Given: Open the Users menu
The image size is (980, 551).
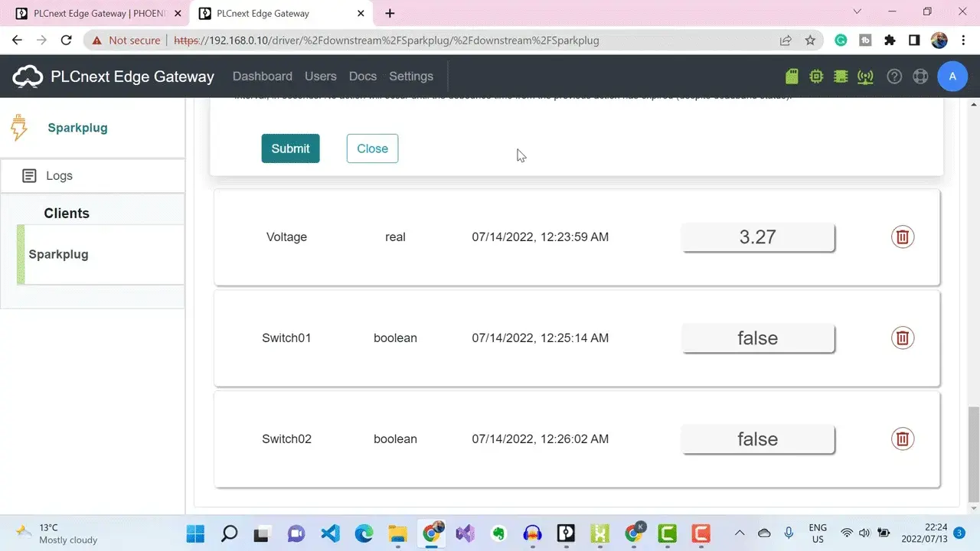Looking at the screenshot, I should (x=321, y=77).
